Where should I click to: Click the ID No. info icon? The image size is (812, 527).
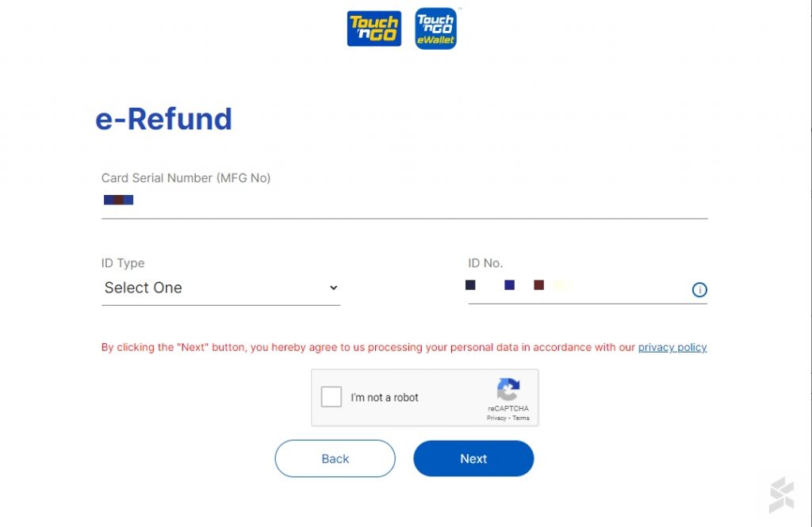pyautogui.click(x=699, y=290)
